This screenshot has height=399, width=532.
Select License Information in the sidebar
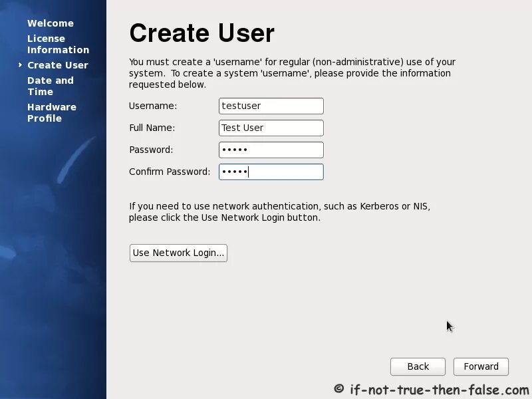(58, 44)
